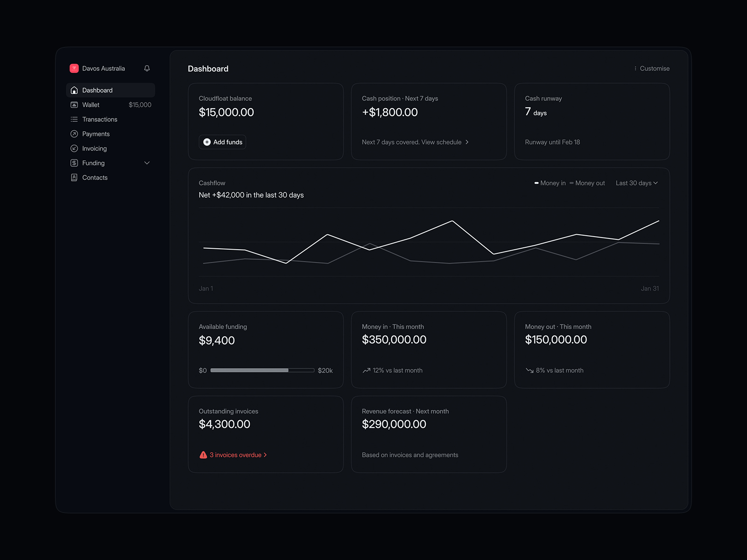747x560 pixels.
Task: Click the Revenue forecast card amount
Action: (x=394, y=425)
